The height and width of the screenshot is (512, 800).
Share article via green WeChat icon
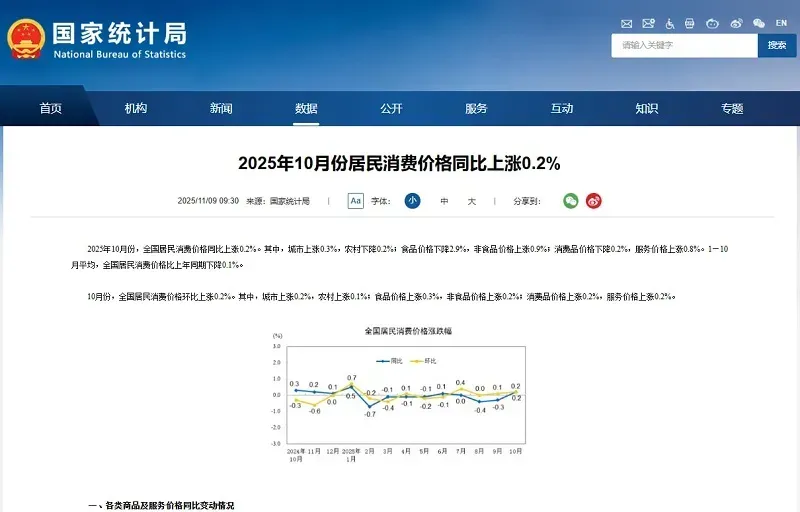[x=570, y=201]
